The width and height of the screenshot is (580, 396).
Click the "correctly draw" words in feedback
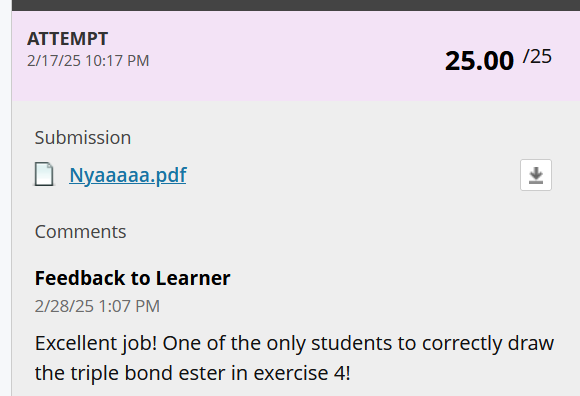pos(488,343)
